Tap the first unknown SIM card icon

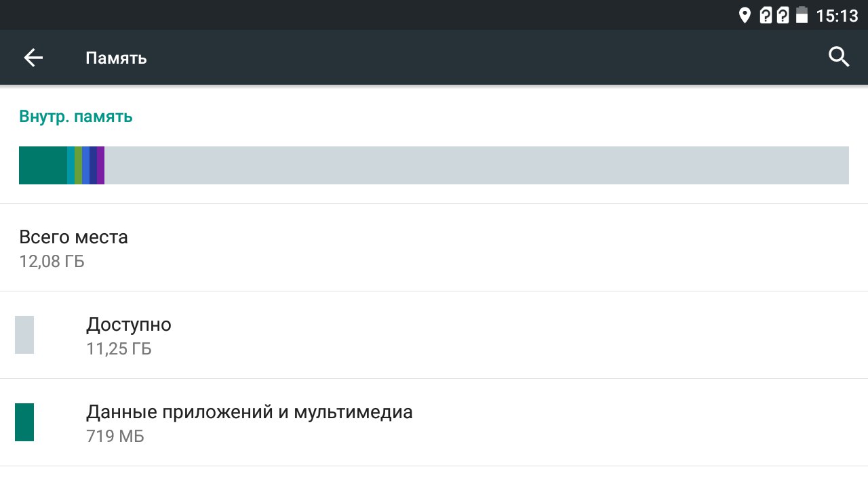coord(766,15)
